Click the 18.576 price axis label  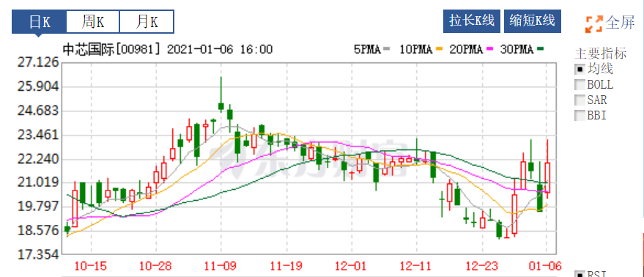(38, 231)
